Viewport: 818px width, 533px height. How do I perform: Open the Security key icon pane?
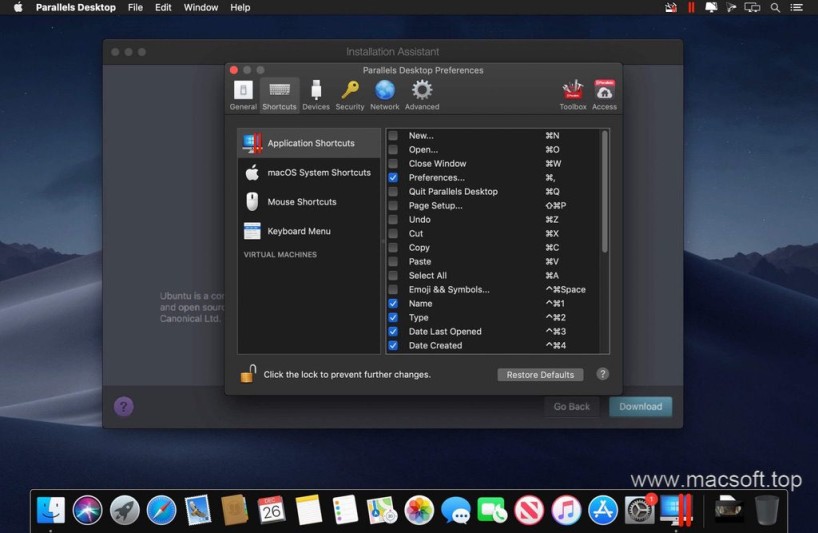click(x=350, y=95)
